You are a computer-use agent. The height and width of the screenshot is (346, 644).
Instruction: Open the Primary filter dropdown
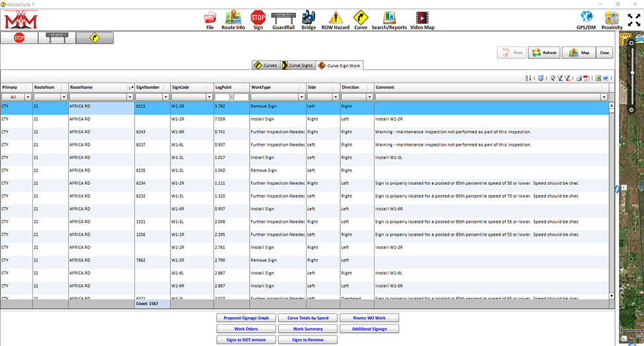28,97
